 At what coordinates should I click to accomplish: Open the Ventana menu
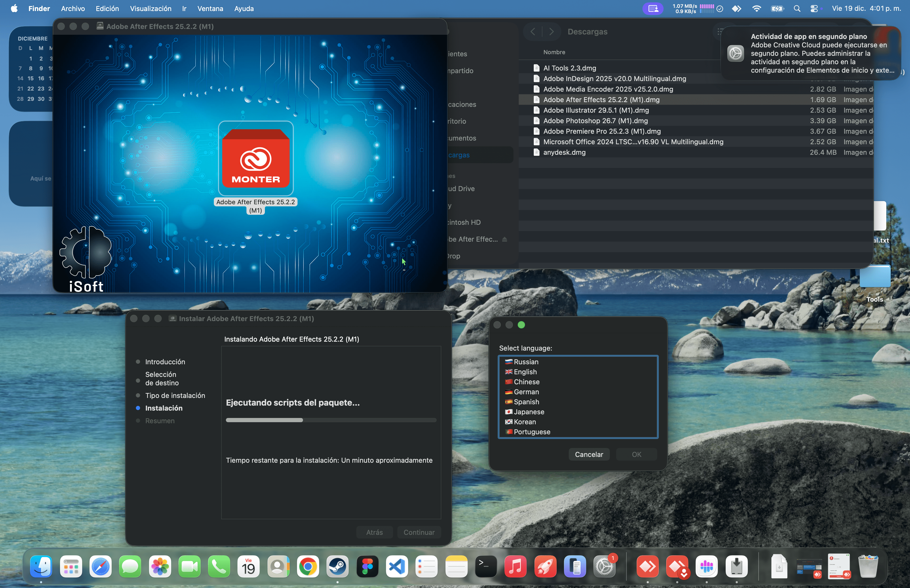click(x=210, y=8)
